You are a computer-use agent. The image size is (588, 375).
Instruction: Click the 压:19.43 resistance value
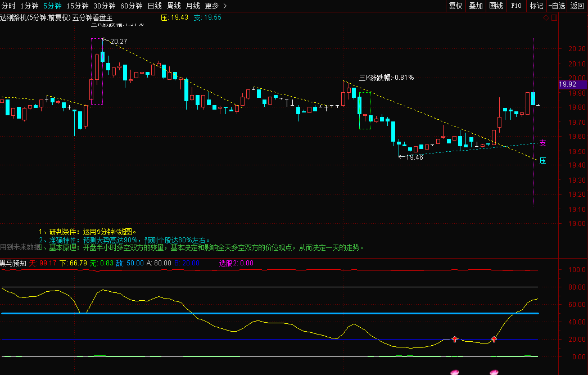tap(174, 17)
